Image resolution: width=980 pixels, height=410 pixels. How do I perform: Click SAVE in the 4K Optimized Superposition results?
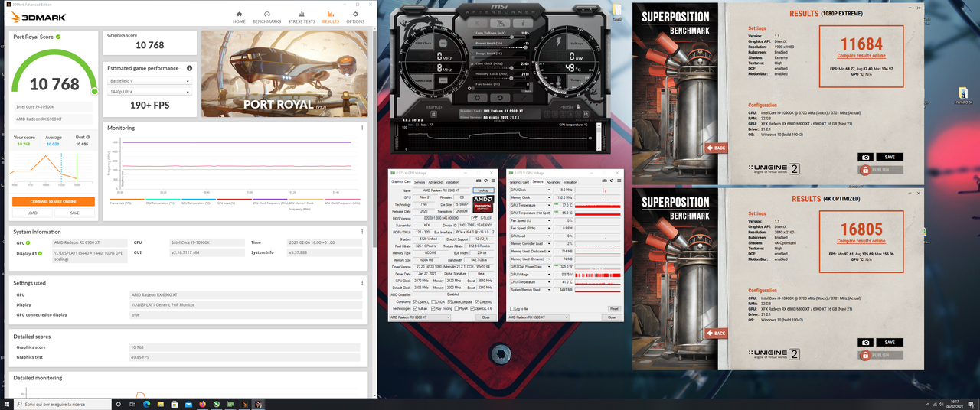pyautogui.click(x=889, y=343)
